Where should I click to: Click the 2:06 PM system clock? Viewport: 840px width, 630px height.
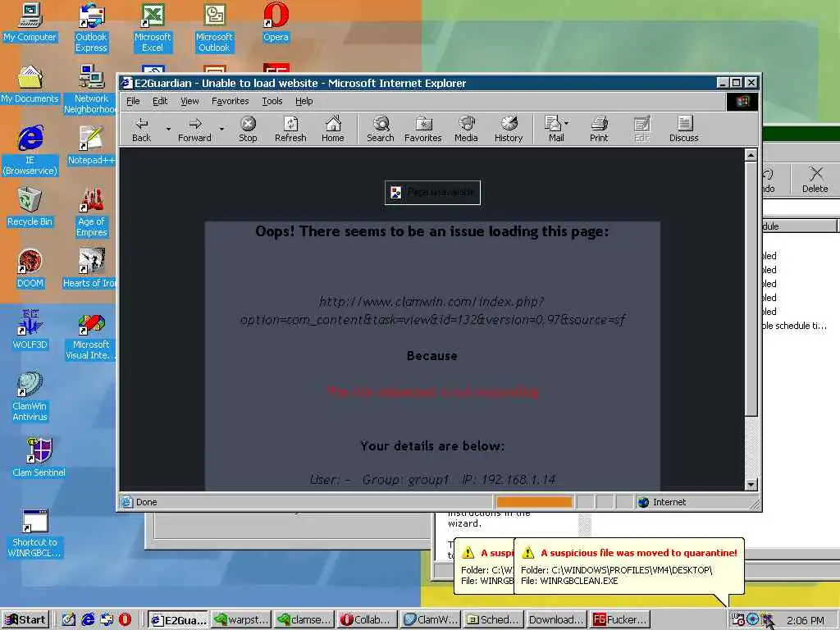(x=806, y=620)
